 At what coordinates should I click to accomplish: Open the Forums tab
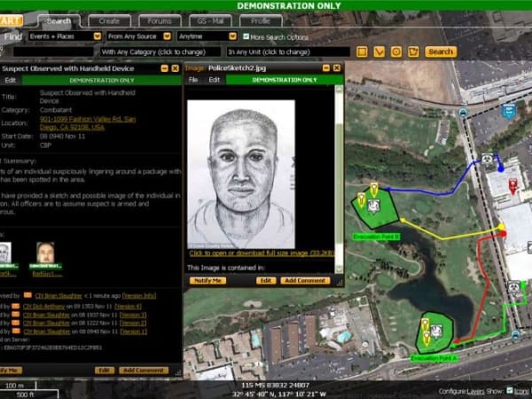point(160,20)
